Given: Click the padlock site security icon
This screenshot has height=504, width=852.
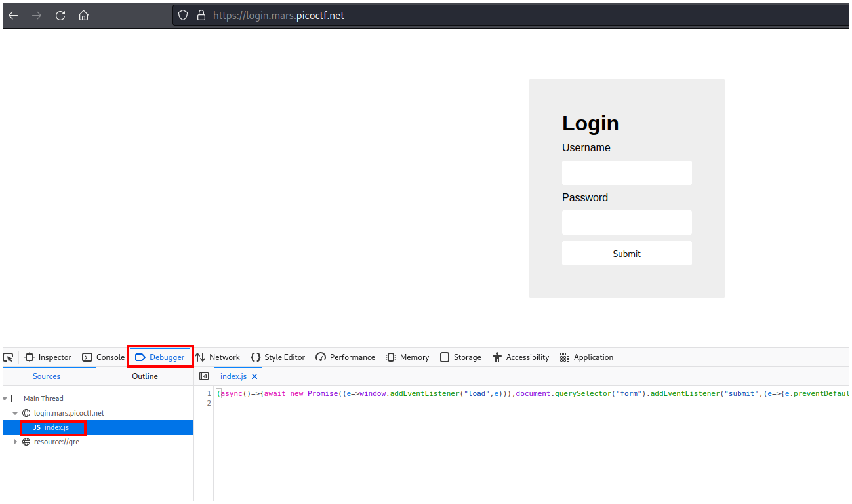Looking at the screenshot, I should click(x=201, y=16).
